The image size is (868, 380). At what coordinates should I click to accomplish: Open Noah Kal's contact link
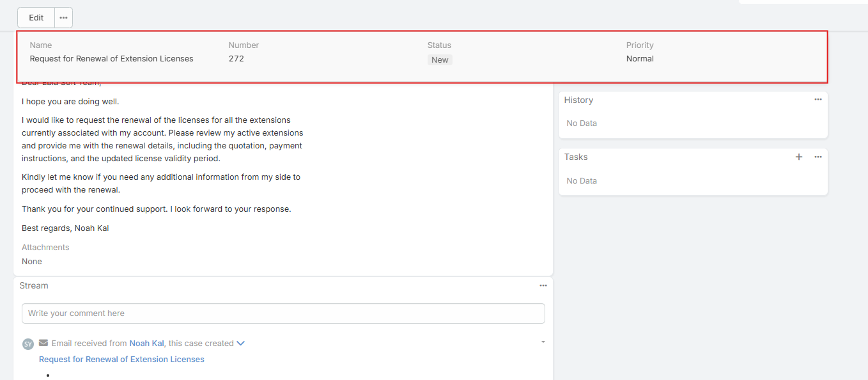click(146, 344)
